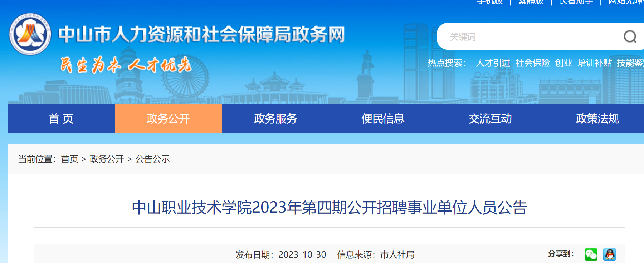Switch to the 交流互动 navigation item
The height and width of the screenshot is (263, 644).
tap(490, 119)
